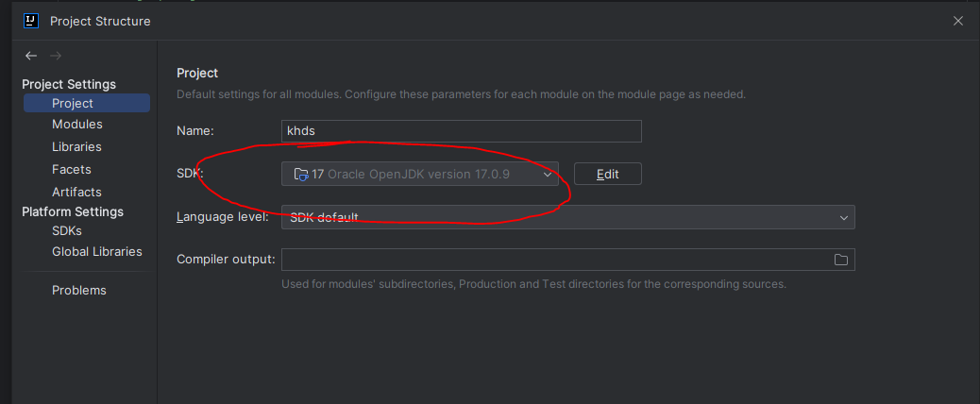Click the SDK label
Screen dimensions: 980x404
click(x=188, y=175)
